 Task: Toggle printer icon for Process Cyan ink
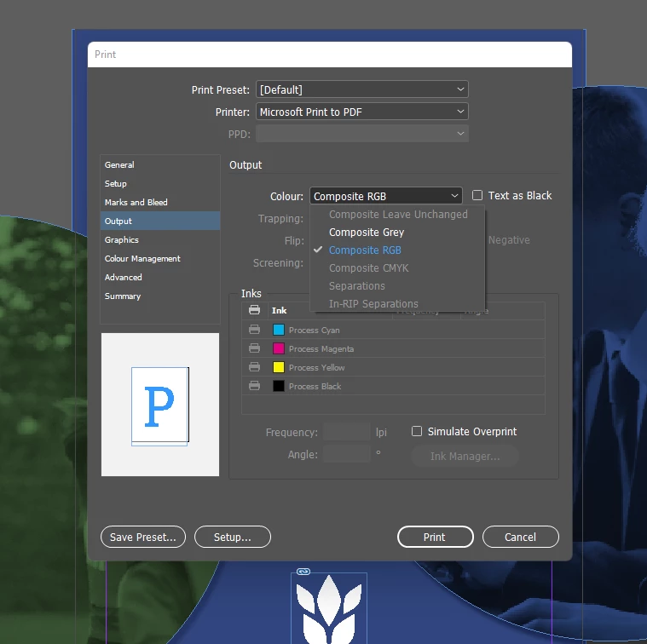254,330
